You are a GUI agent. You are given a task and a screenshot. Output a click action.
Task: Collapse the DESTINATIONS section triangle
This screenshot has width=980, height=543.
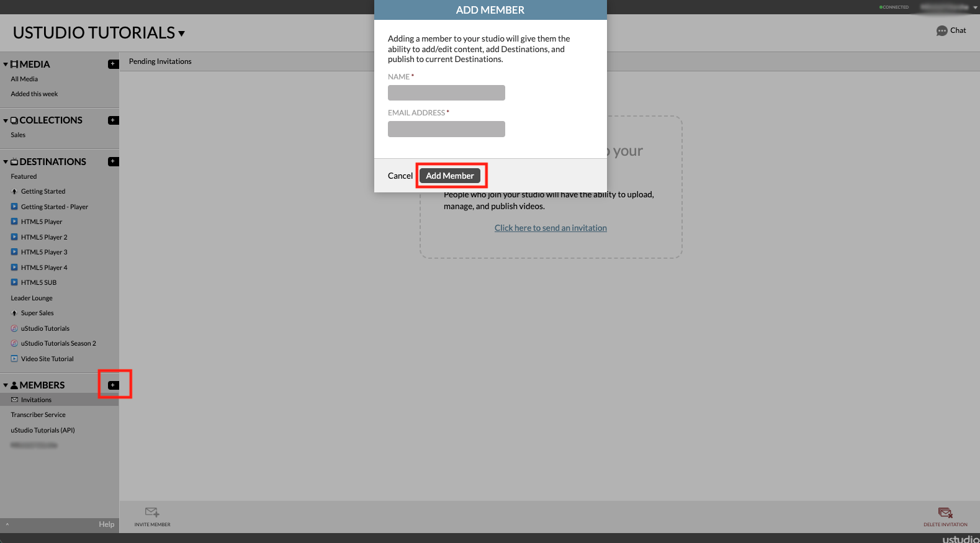(x=6, y=162)
